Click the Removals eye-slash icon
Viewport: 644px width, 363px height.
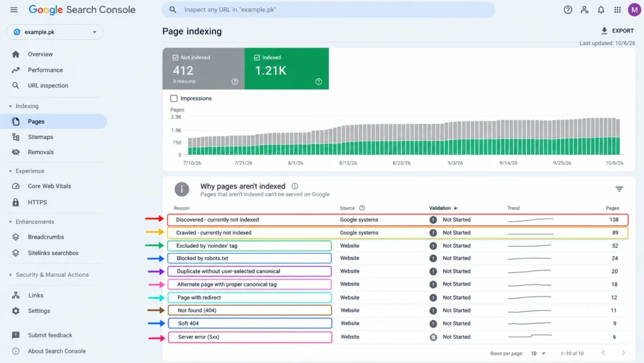pos(16,152)
